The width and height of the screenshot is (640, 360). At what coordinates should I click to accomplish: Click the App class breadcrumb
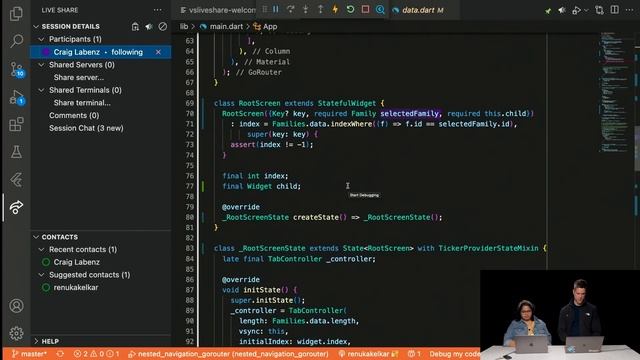(265, 27)
